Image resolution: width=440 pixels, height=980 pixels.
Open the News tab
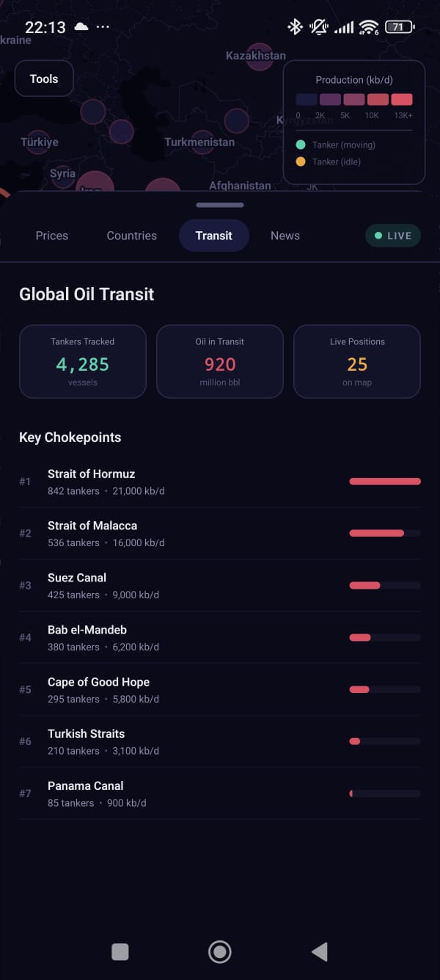pos(285,236)
